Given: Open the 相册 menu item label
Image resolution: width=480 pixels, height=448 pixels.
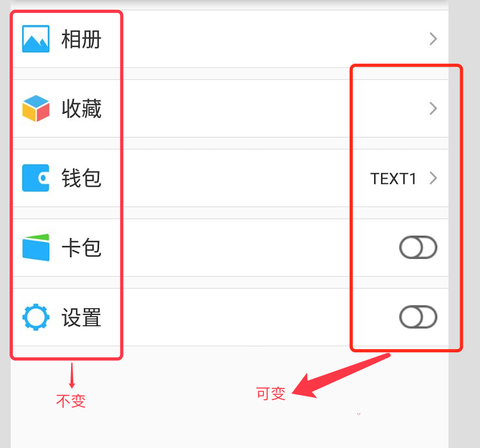Looking at the screenshot, I should coord(81,39).
